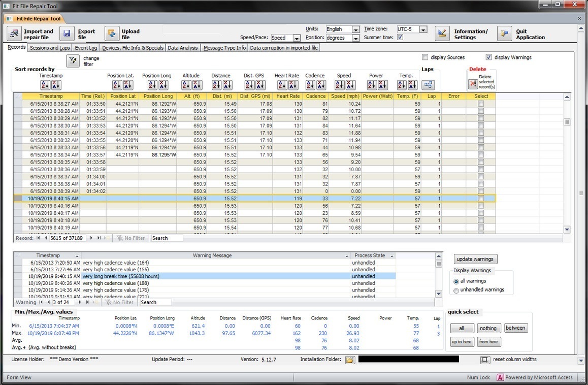Click records table scrollbar down arrow
The height and width of the screenshot is (385, 588).
click(567, 230)
